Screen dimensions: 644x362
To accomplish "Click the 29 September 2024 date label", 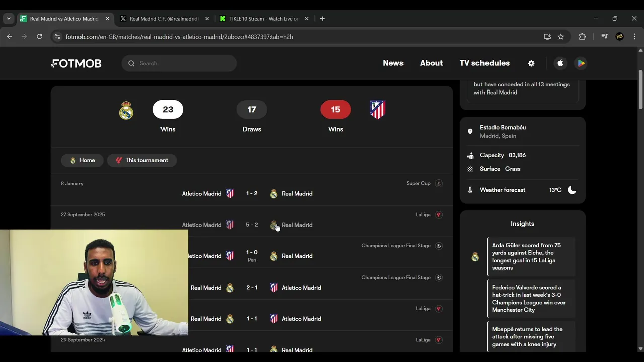I will pyautogui.click(x=83, y=340).
